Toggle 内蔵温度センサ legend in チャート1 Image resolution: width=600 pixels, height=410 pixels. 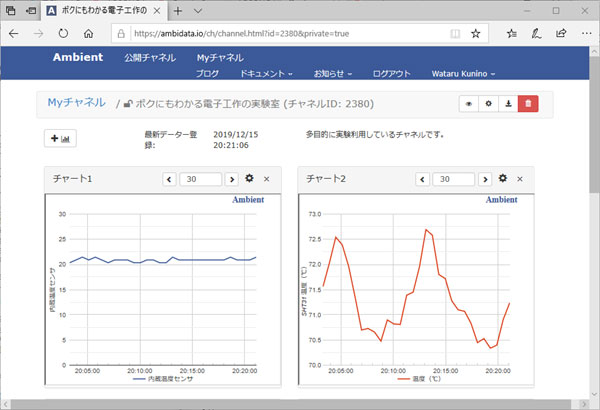163,379
